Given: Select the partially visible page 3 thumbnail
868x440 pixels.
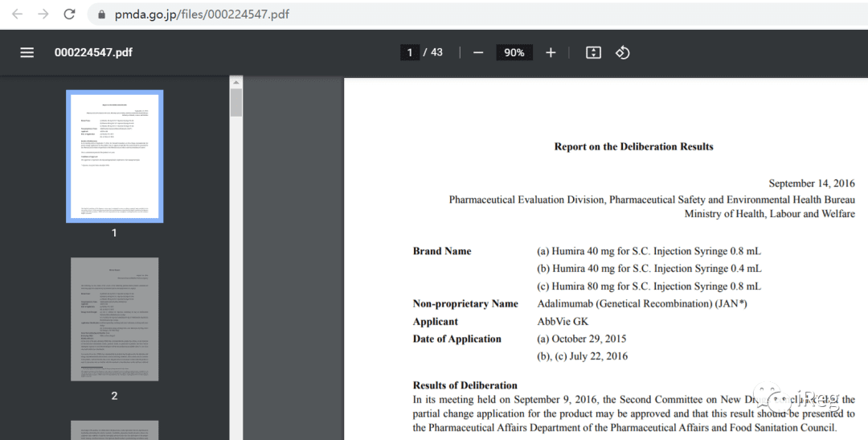Looking at the screenshot, I should [x=115, y=430].
